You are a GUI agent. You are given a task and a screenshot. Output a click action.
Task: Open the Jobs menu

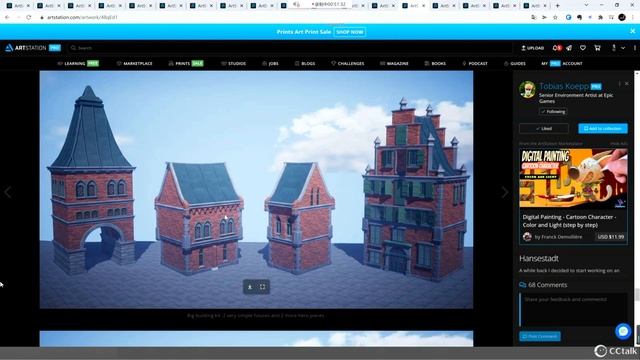[270, 63]
